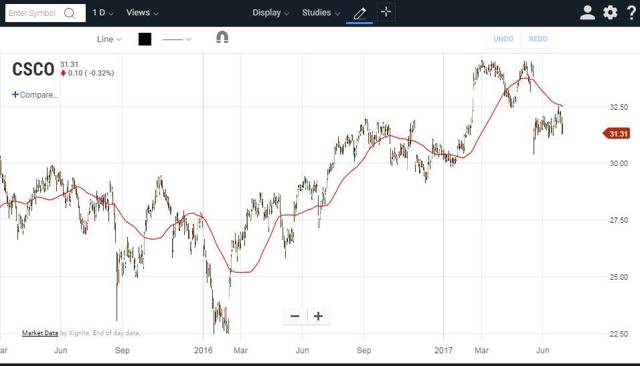Focus the Enter Symbol input field
640x366 pixels.
point(45,13)
